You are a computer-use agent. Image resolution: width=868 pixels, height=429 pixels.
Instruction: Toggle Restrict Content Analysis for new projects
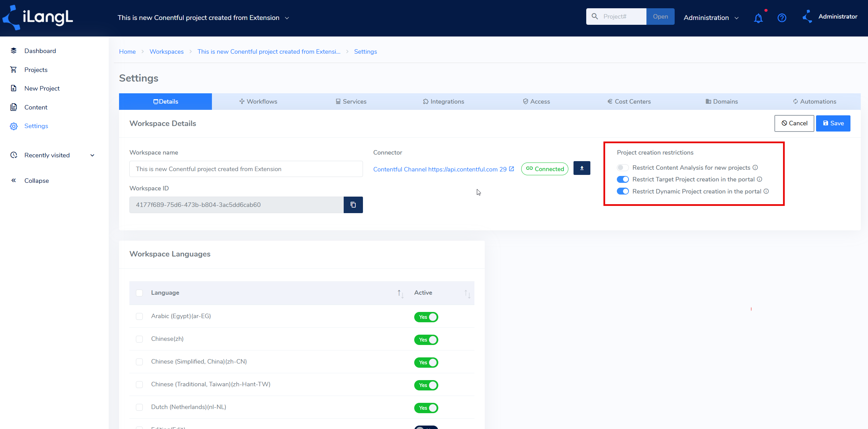pos(623,168)
